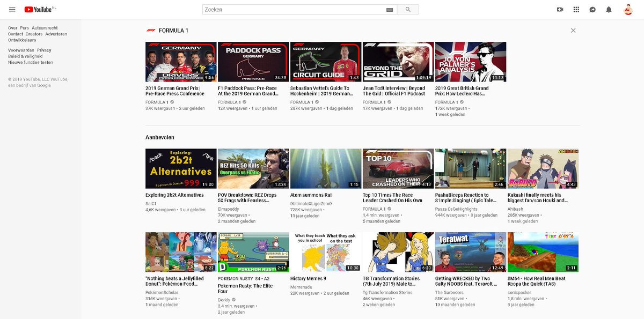644x319 pixels.
Task: Open title 'Sebastian Vettel's Guide To Hockenheim'
Action: (x=322, y=91)
